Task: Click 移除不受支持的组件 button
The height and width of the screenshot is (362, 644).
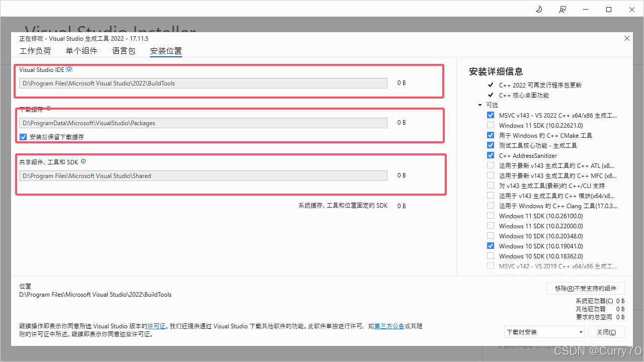Action: [586, 288]
